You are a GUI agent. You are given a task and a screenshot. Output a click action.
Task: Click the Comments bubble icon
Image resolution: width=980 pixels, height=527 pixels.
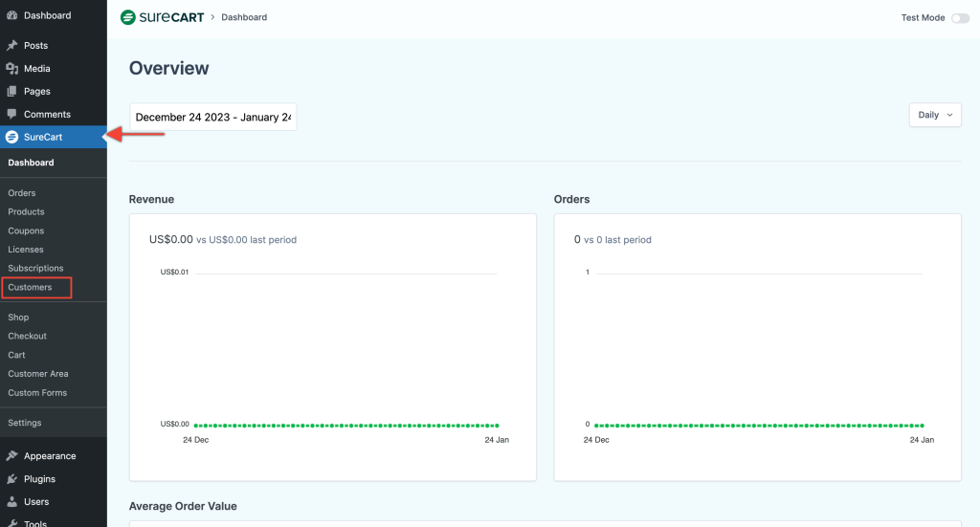pyautogui.click(x=11, y=115)
